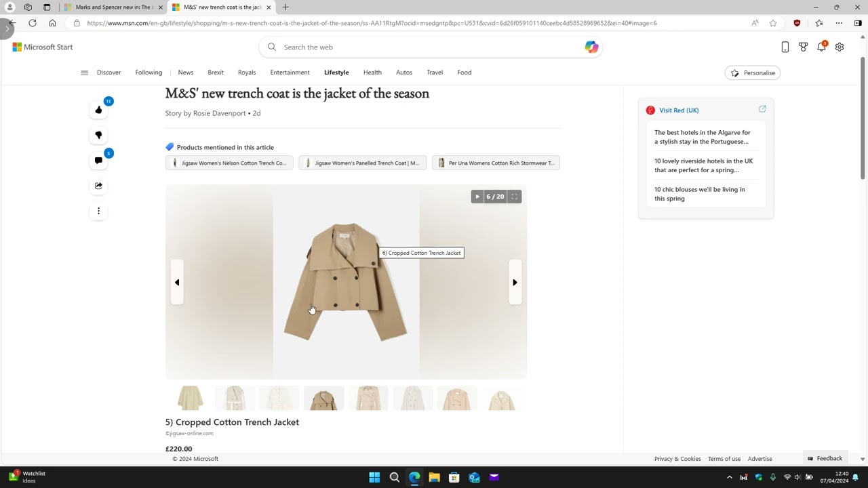Start slideshow autoplay
This screenshot has height=488, width=868.
click(477, 197)
